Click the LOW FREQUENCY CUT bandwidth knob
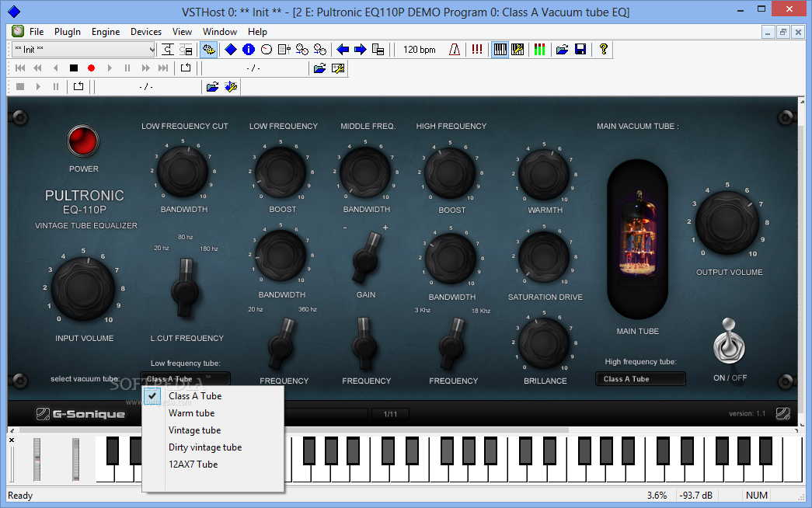The width and height of the screenshot is (812, 508). pos(183,172)
